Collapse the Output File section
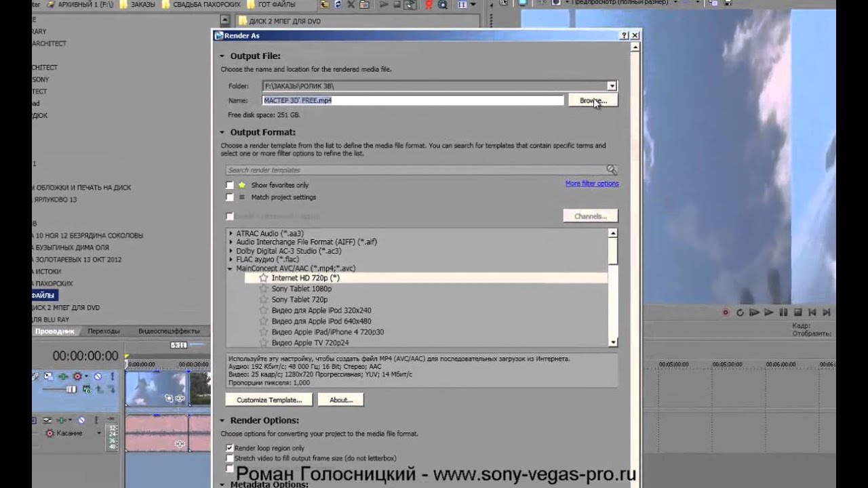The height and width of the screenshot is (488, 868). tap(222, 56)
